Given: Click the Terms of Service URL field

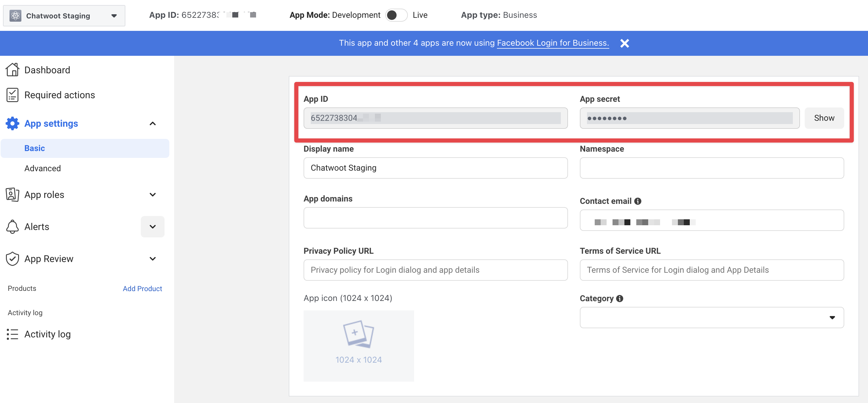Looking at the screenshot, I should [x=712, y=270].
